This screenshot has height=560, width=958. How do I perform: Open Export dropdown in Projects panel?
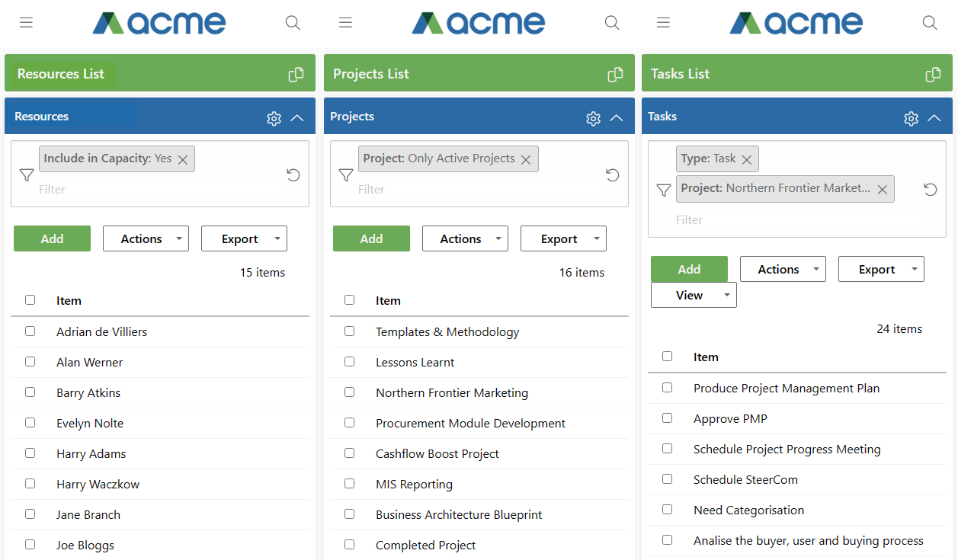point(563,238)
